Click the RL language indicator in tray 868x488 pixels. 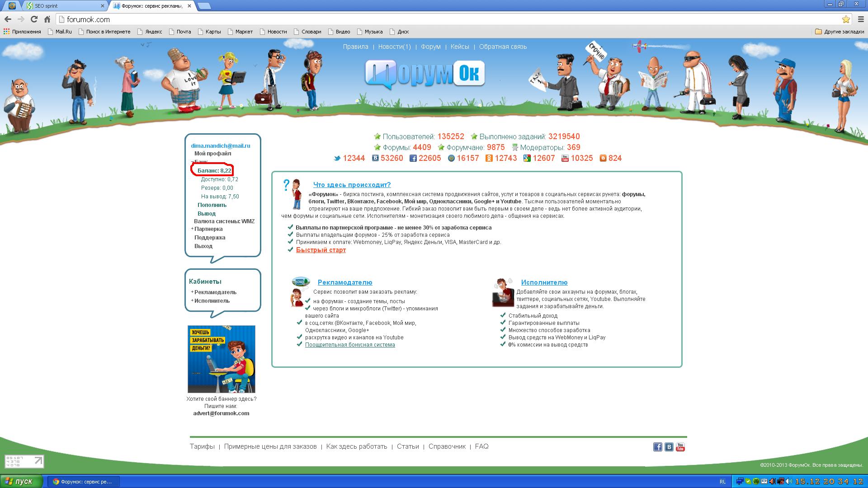(x=722, y=482)
